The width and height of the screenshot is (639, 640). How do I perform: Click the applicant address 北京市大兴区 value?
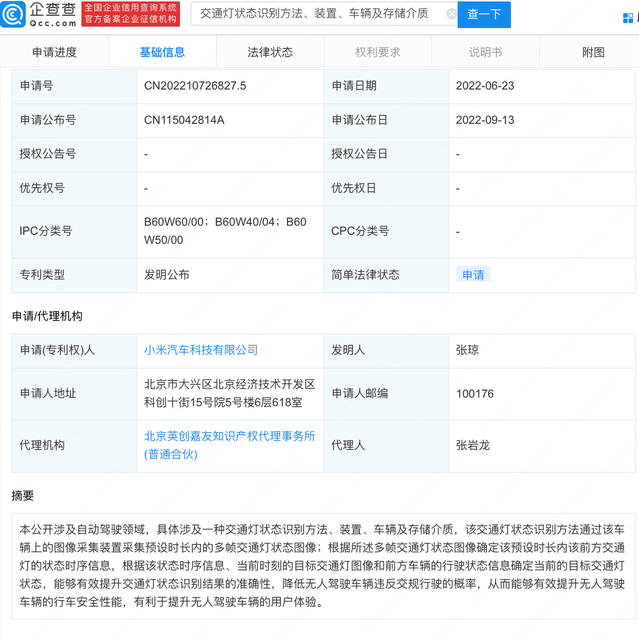(x=229, y=393)
